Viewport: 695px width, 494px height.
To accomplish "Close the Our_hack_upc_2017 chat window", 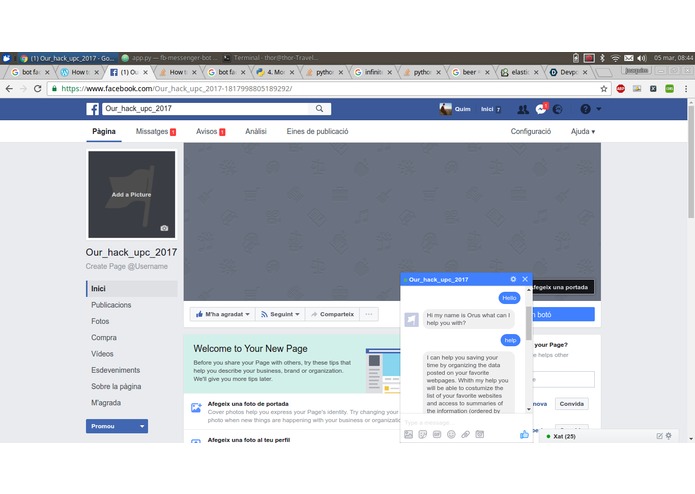I will [x=525, y=279].
